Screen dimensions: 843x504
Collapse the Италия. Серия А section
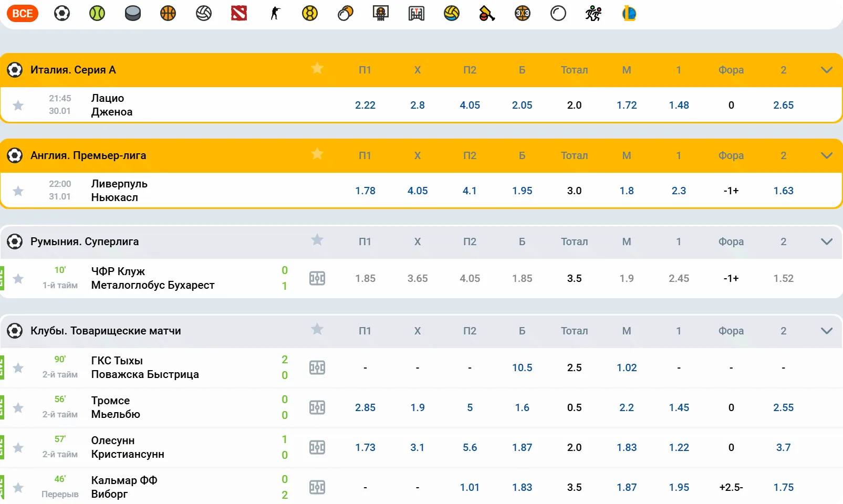826,70
